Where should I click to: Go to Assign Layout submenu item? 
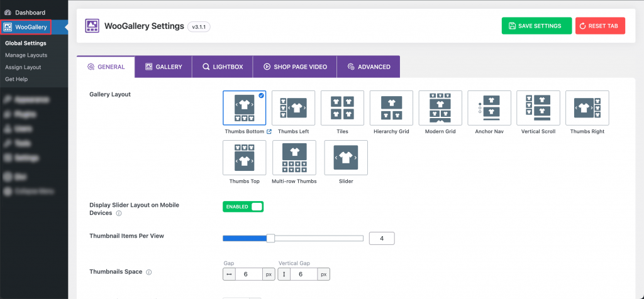pyautogui.click(x=23, y=67)
